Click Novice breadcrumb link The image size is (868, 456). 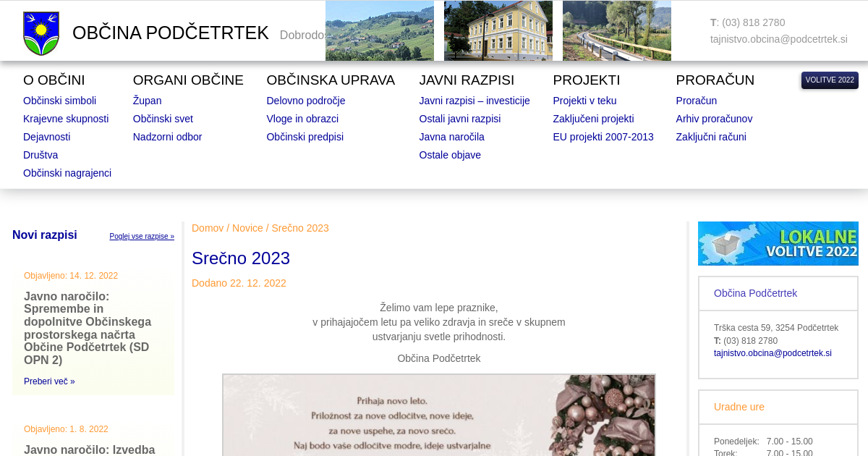pos(247,228)
